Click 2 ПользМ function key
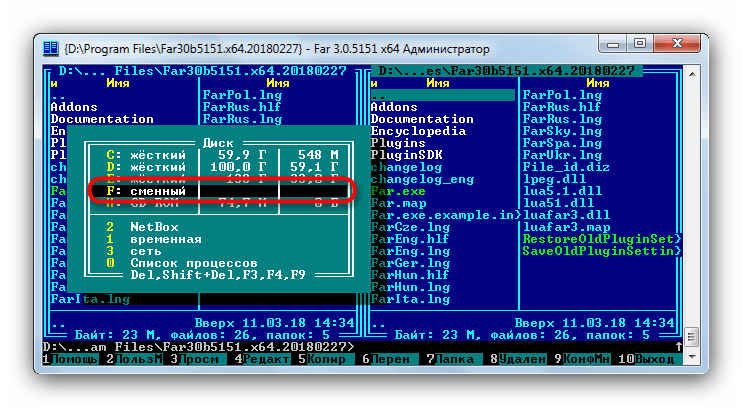 (x=134, y=359)
